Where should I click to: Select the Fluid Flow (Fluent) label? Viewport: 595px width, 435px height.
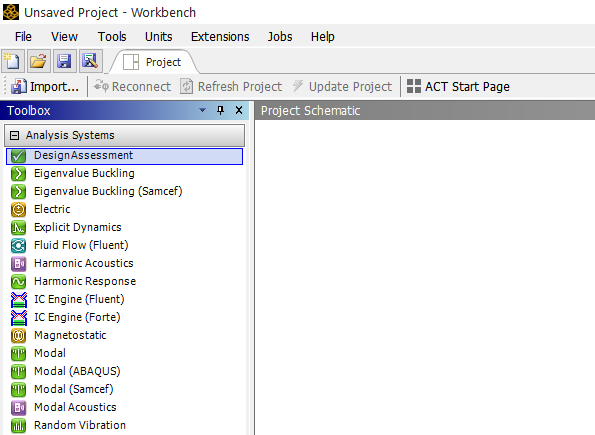click(81, 245)
